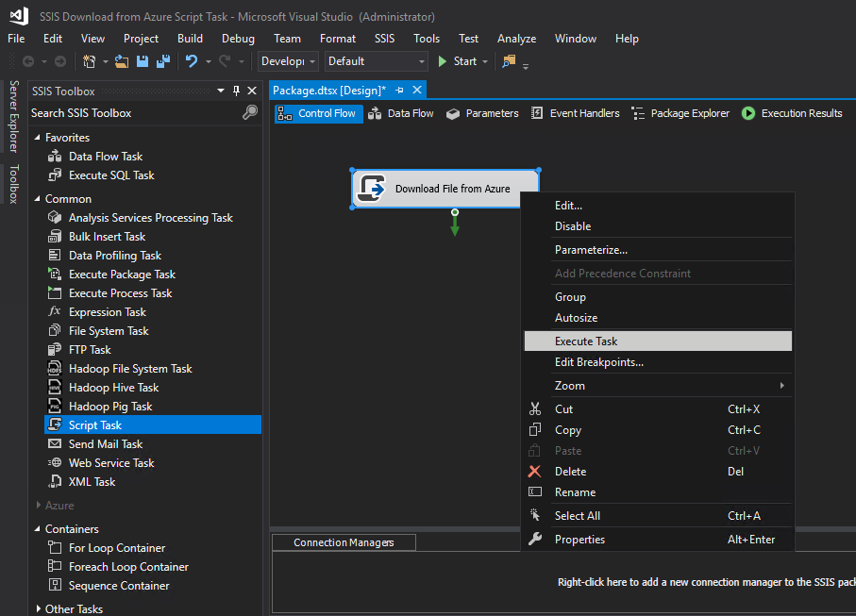Open the Default platform dropdown
This screenshot has width=856, height=616.
pyautogui.click(x=377, y=61)
